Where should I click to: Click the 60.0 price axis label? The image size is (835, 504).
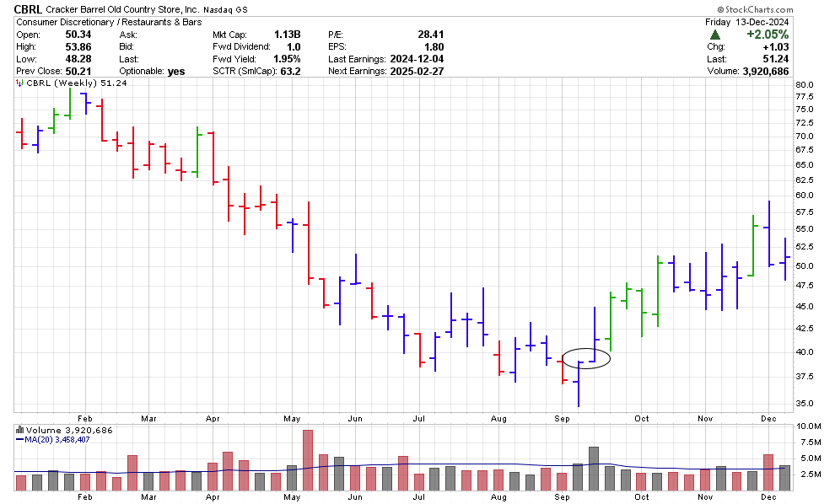tap(804, 196)
